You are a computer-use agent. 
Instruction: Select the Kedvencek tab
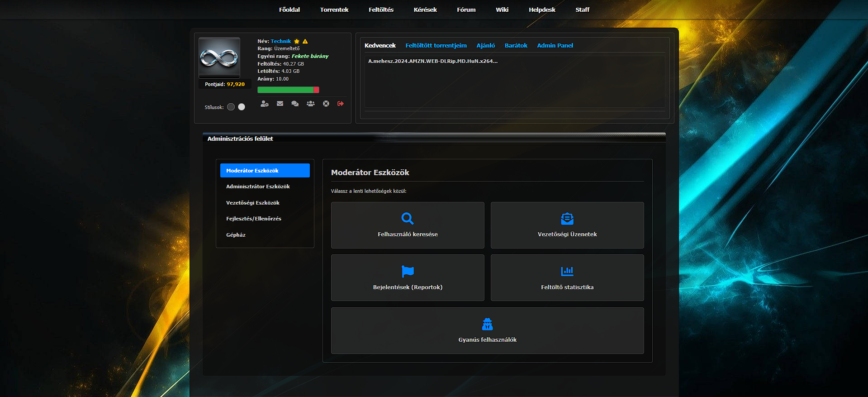(x=380, y=45)
